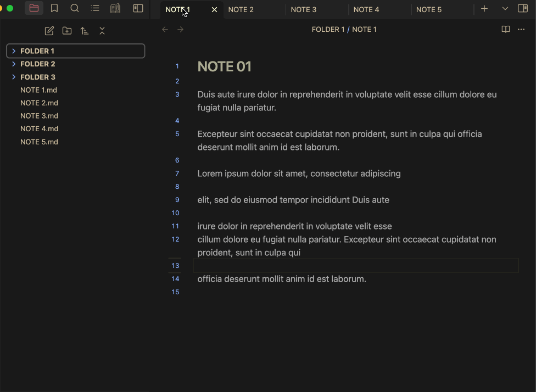
Task: Click line 'officia deserunt mollit anim'
Action: coord(282,279)
